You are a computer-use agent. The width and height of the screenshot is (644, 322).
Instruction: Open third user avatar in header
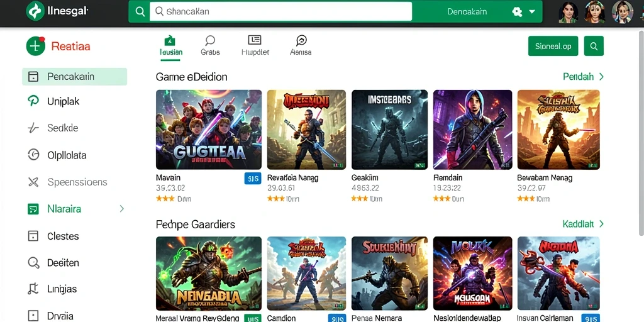pos(622,11)
